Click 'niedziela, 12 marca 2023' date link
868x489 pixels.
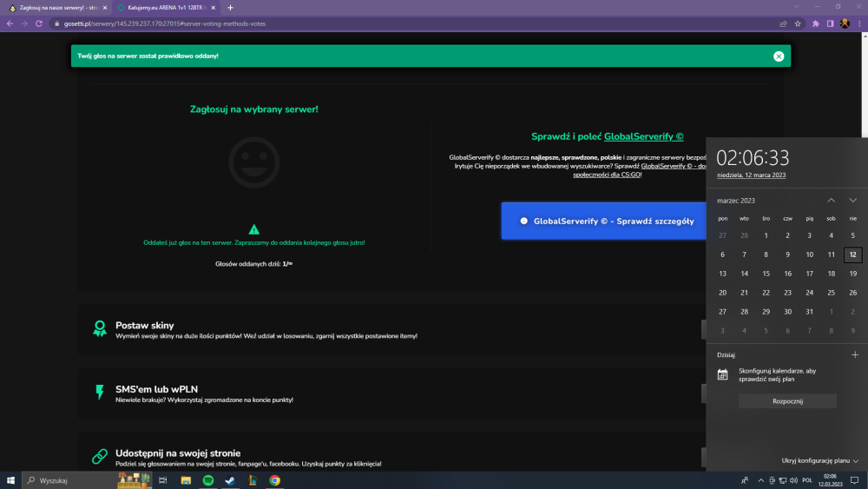[x=751, y=175]
